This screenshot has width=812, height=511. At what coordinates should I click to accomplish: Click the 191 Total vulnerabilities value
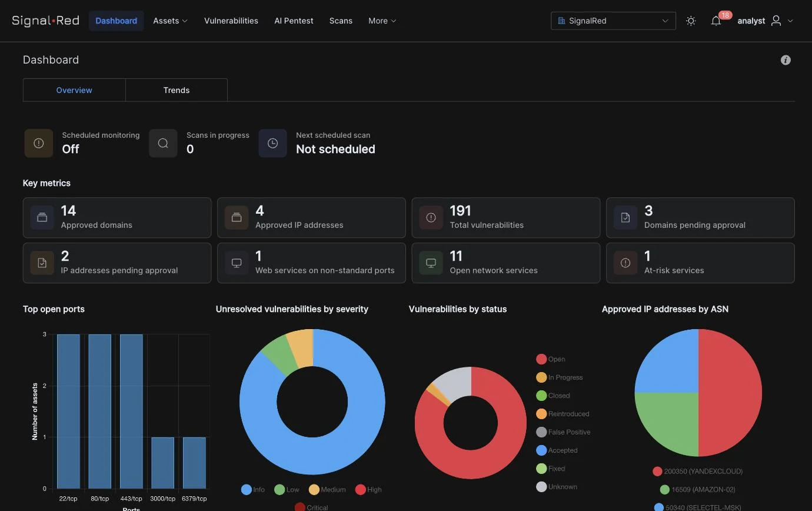pos(461,211)
